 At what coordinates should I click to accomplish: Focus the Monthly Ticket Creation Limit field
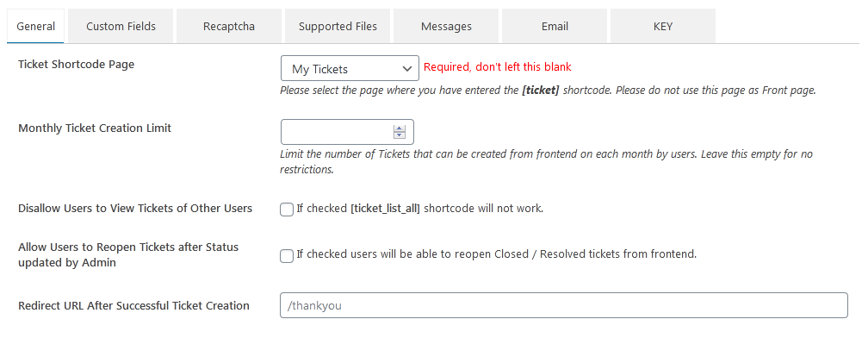[x=347, y=132]
